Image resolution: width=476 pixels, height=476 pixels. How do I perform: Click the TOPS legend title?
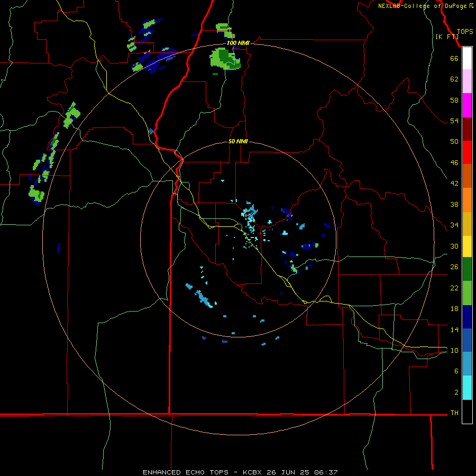[465, 31]
